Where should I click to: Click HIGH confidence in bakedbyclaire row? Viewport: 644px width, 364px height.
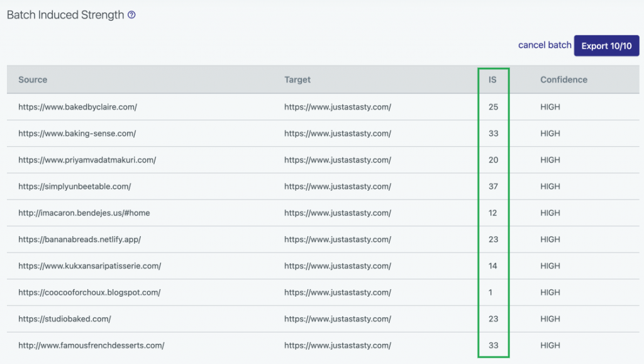[x=550, y=107]
